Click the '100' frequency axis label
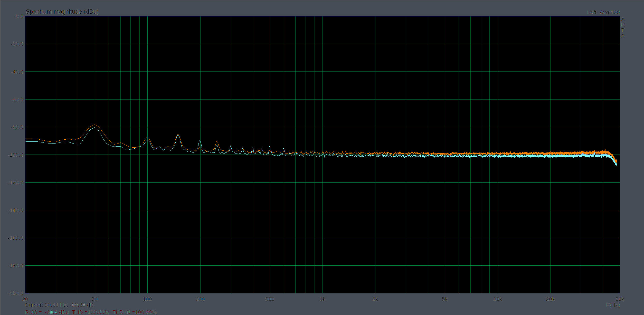This screenshot has width=644, height=315. [147, 299]
